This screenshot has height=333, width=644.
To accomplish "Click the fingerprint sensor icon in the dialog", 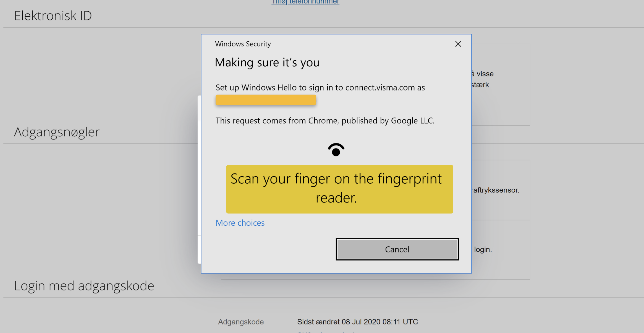I will (x=336, y=149).
